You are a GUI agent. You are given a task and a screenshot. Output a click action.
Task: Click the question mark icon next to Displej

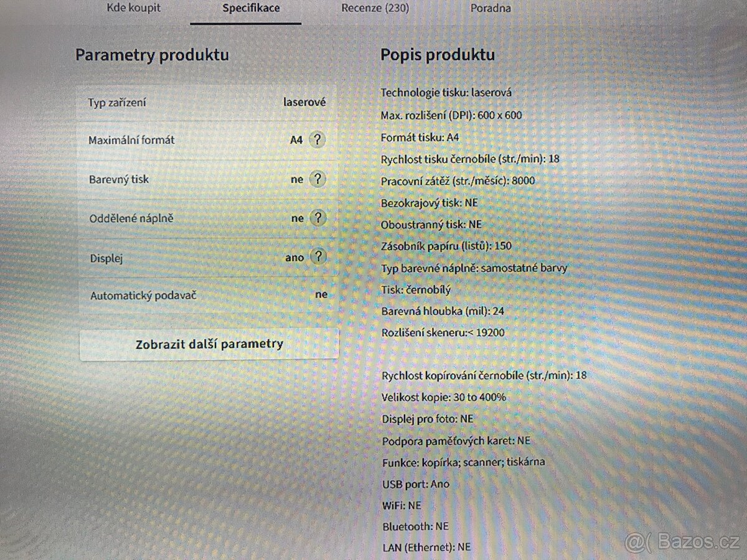pos(317,256)
